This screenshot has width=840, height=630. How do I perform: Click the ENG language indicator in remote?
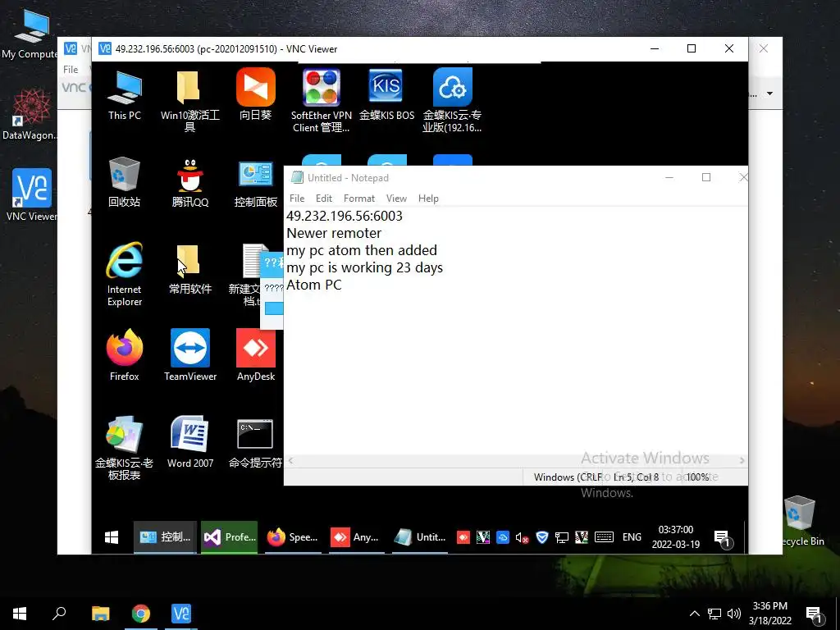632,537
